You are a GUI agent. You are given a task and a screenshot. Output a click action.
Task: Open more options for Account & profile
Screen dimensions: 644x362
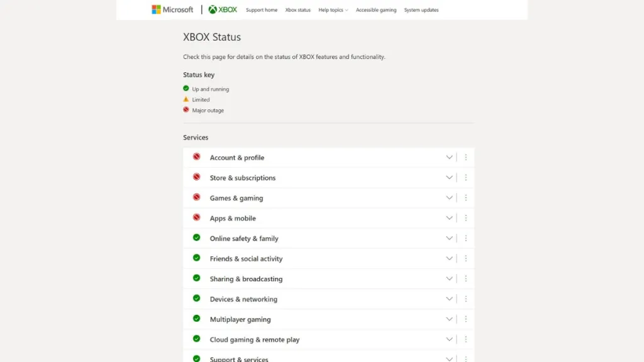466,157
